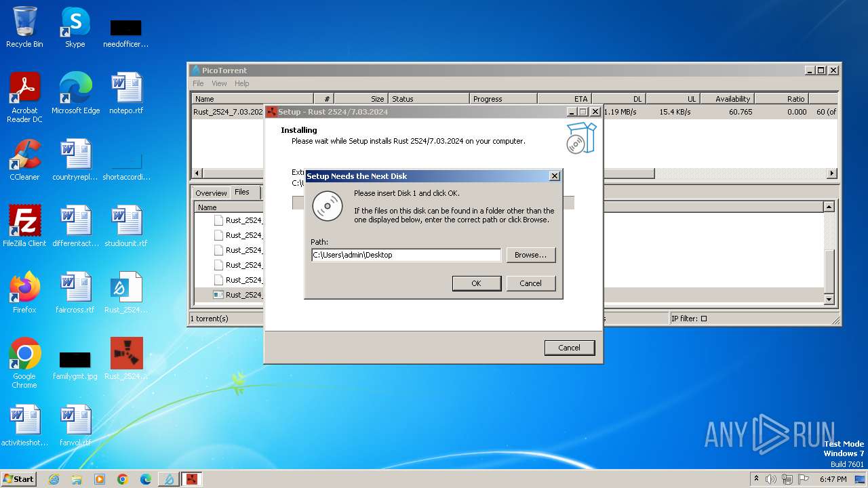Cancel the Rust Setup installation
Image resolution: width=868 pixels, height=488 pixels.
[x=569, y=348]
